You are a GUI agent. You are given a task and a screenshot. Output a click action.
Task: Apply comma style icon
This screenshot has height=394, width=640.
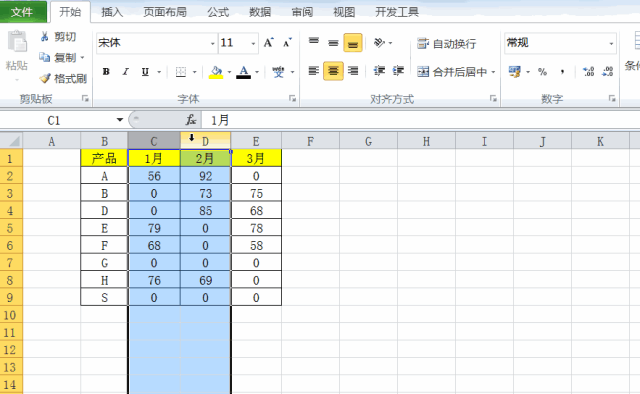[x=562, y=72]
